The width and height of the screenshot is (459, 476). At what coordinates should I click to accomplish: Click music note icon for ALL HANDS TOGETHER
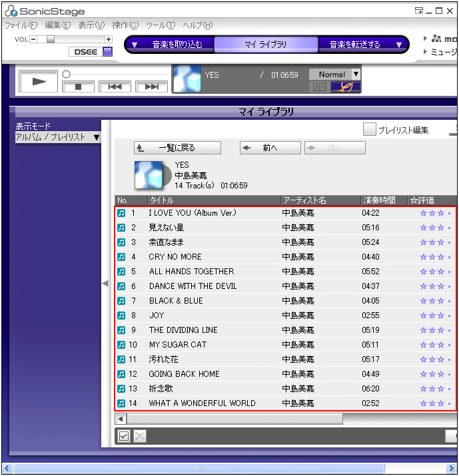pyautogui.click(x=121, y=272)
